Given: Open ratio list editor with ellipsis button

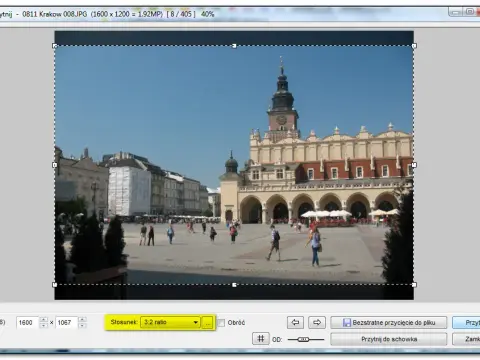Looking at the screenshot, I should point(207,322).
